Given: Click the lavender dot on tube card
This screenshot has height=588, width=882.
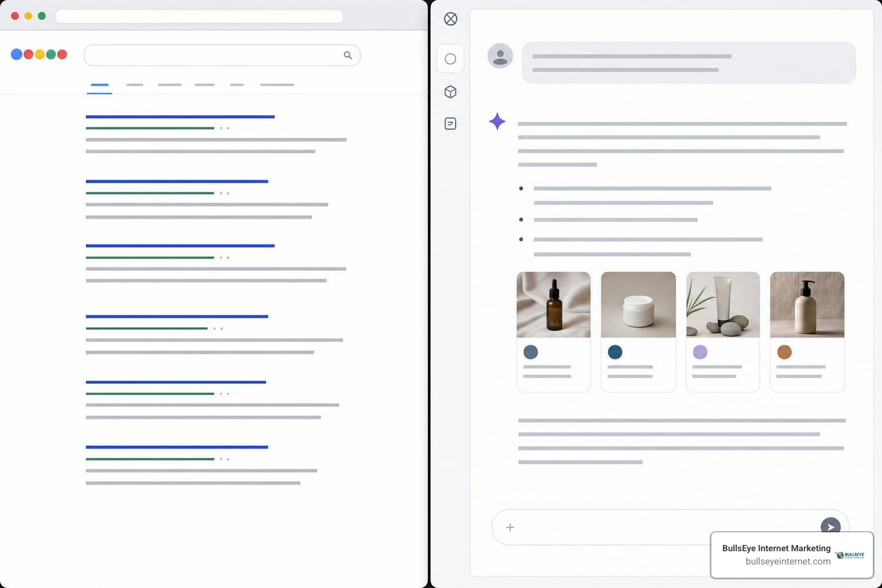Looking at the screenshot, I should click(700, 352).
